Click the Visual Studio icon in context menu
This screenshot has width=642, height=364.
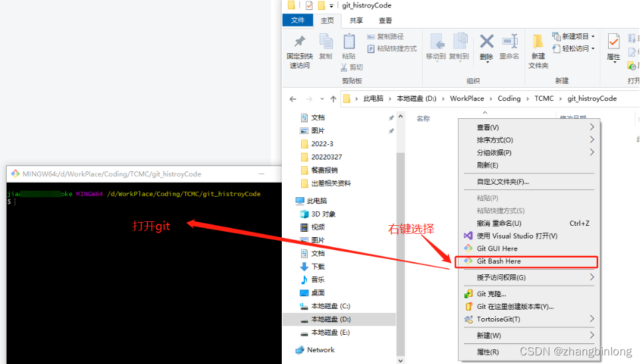click(x=468, y=236)
